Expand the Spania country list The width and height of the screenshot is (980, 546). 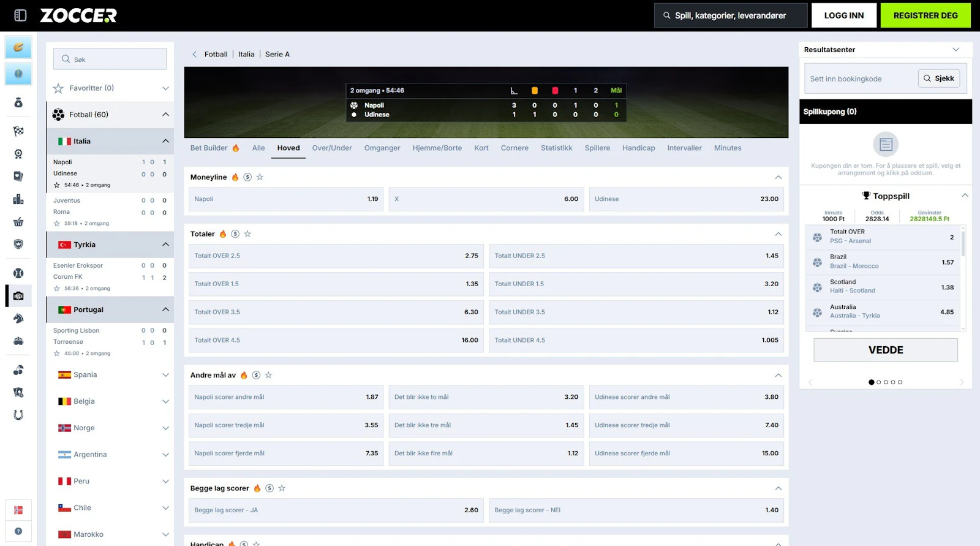(110, 375)
